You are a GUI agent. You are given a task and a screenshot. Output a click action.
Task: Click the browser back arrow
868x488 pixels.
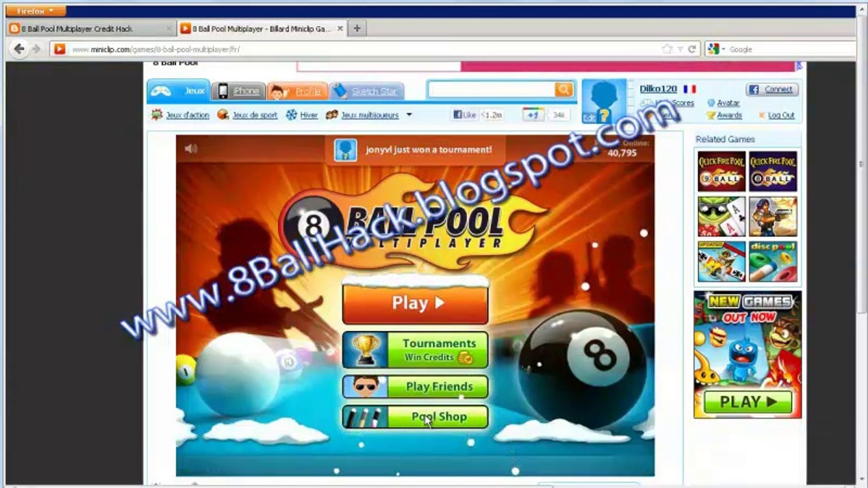pos(19,49)
